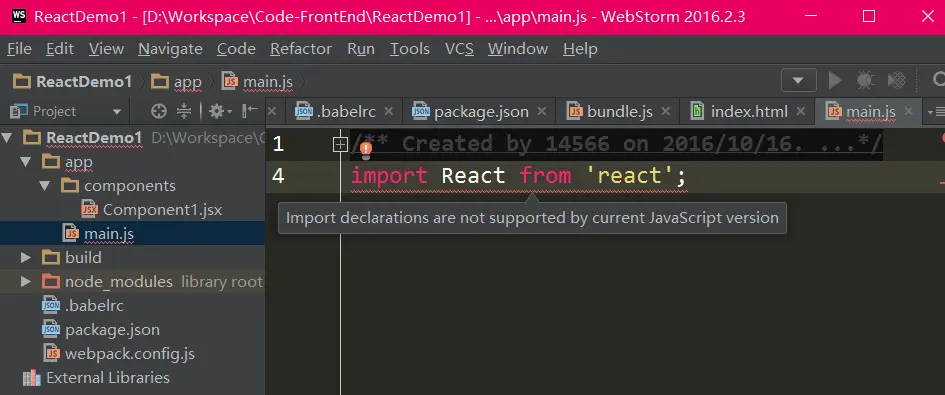Click the app folder breadcrumb
The image size is (945, 395).
pyautogui.click(x=177, y=81)
